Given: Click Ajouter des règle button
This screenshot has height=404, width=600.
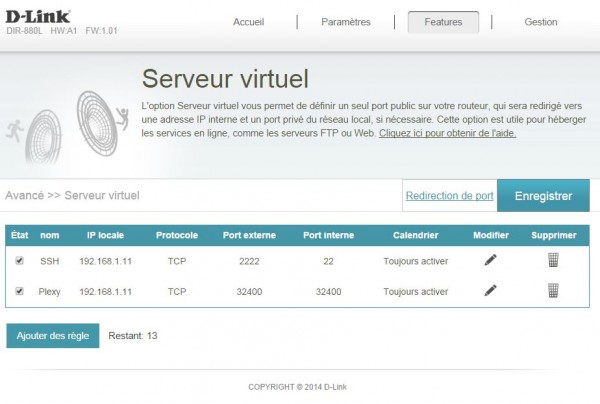Looking at the screenshot, I should [52, 336].
